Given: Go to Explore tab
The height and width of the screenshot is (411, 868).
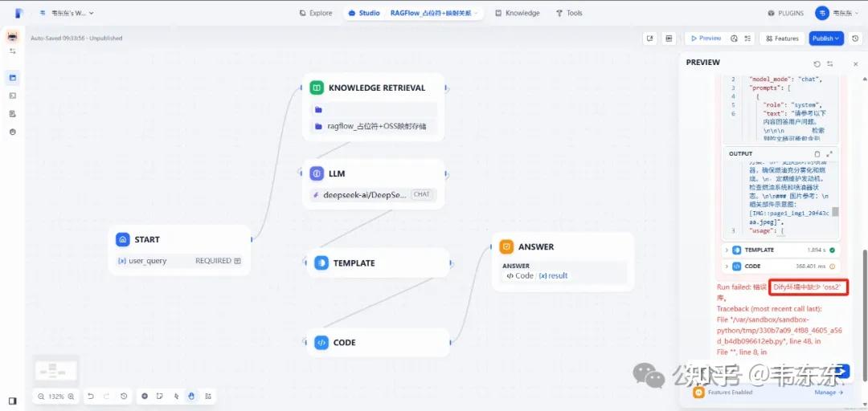Looking at the screenshot, I should click(316, 13).
